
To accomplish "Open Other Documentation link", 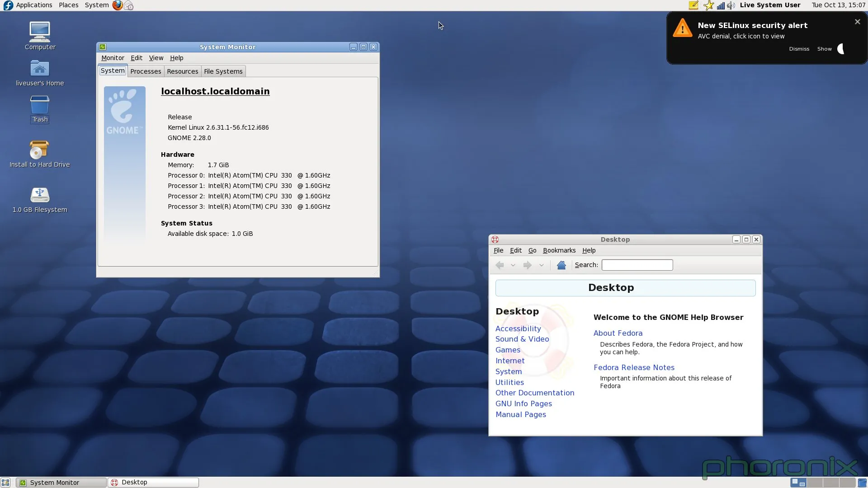I will click(x=535, y=393).
